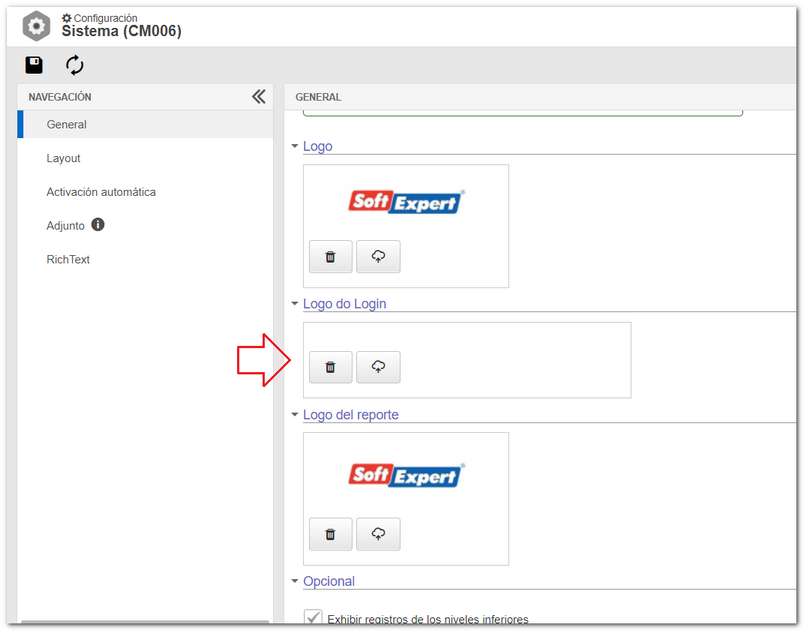Upload a Logo do Login image via cloud button
804x631 pixels.
378,367
